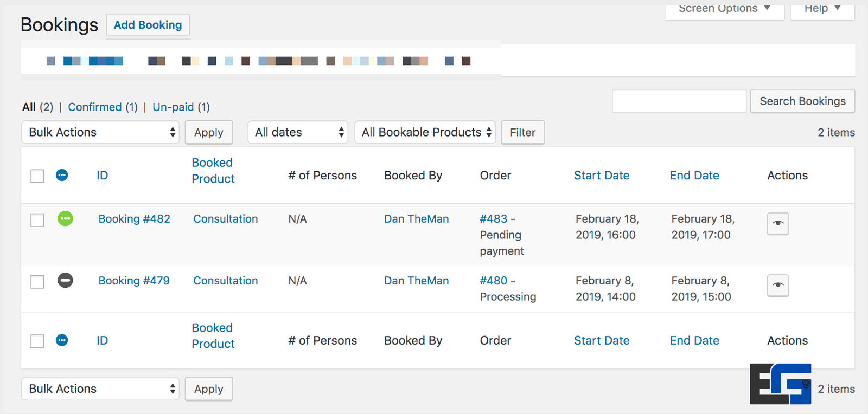Click the status icon in the table footer

[62, 340]
